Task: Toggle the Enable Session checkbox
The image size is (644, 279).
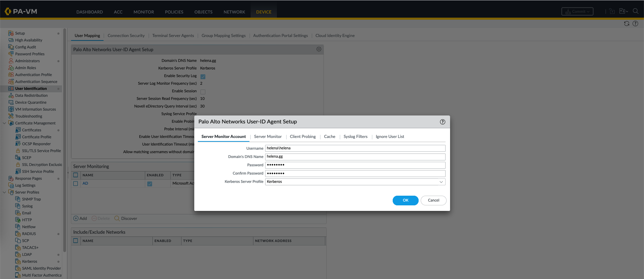Action: tap(203, 92)
